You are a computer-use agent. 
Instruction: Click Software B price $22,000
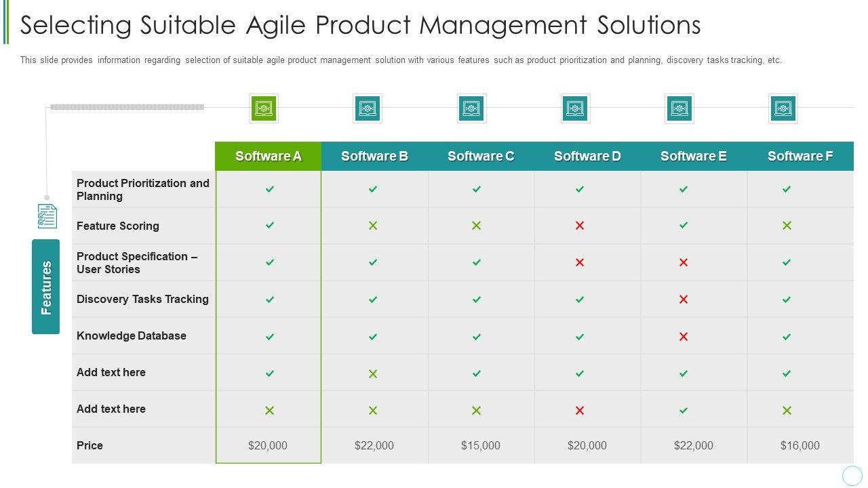coord(374,445)
